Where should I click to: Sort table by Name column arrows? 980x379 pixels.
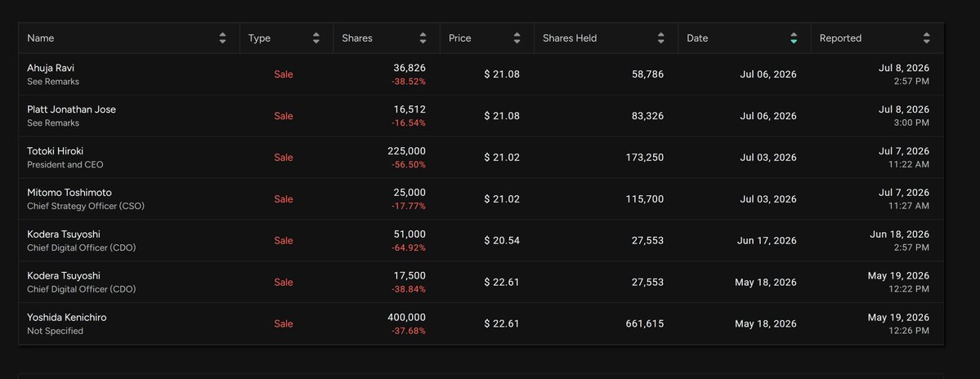222,38
